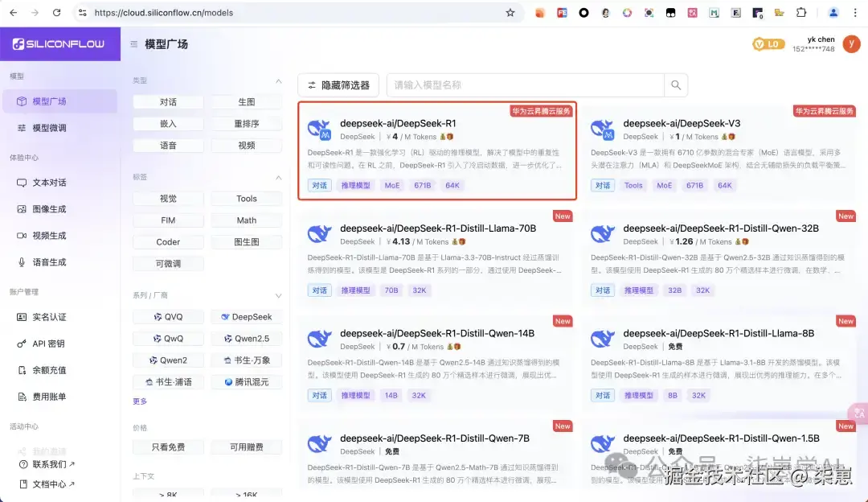The width and height of the screenshot is (868, 502).
Task: Open 图像生成 in the sidebar
Action: [x=59, y=209]
